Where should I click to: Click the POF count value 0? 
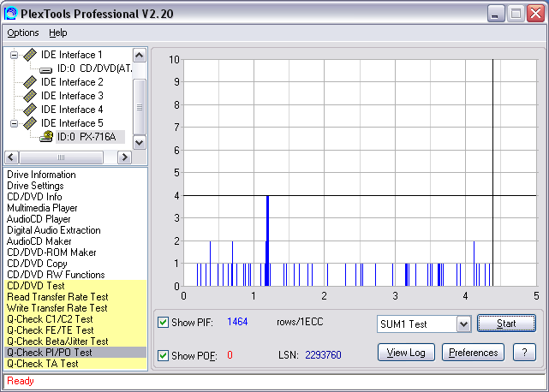coord(230,355)
